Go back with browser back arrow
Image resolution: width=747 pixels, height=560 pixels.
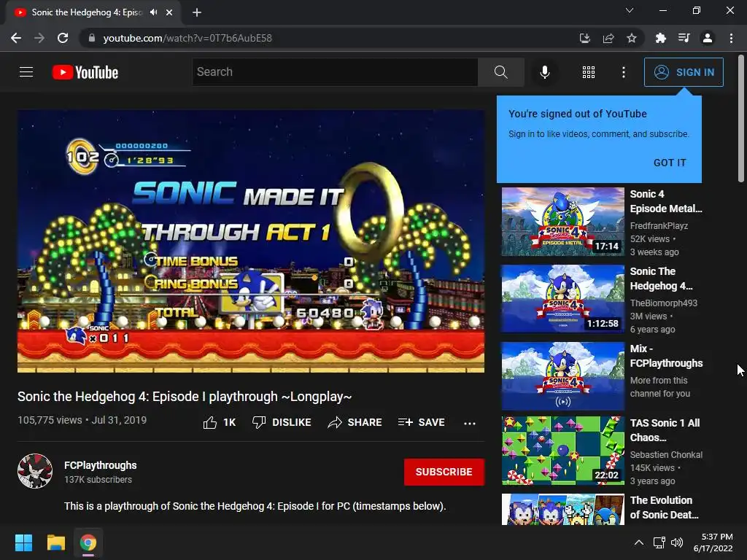(x=16, y=38)
